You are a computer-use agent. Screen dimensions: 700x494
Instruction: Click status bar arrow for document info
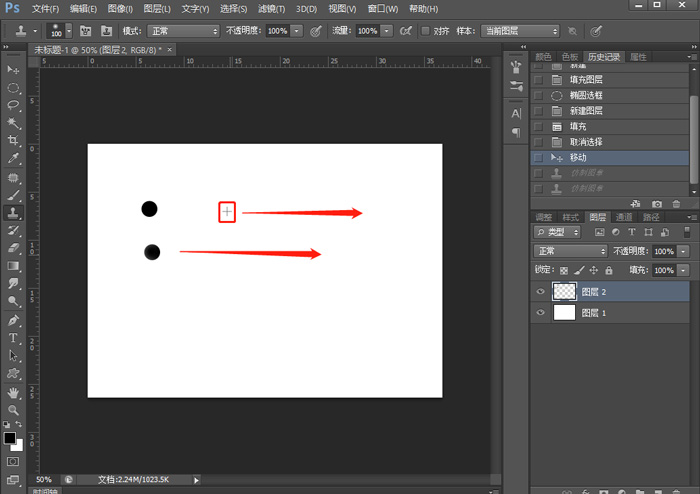pyautogui.click(x=196, y=480)
